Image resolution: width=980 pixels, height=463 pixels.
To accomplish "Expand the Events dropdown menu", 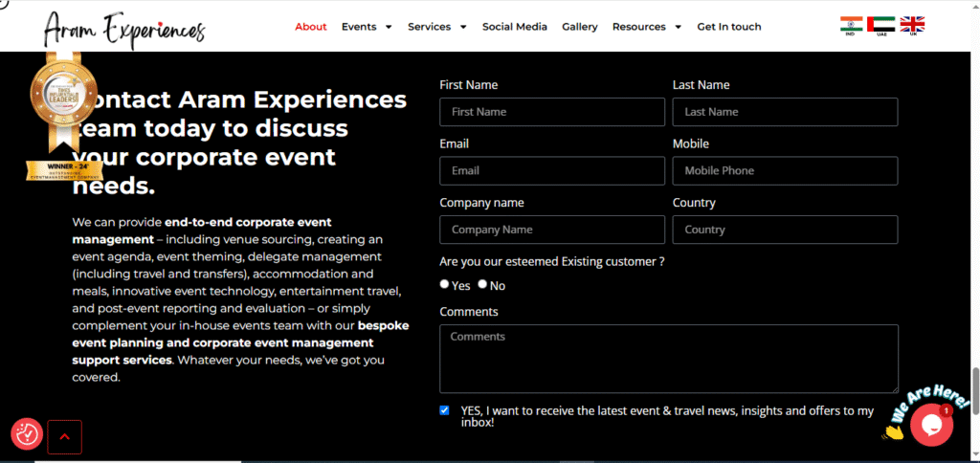I will [367, 27].
